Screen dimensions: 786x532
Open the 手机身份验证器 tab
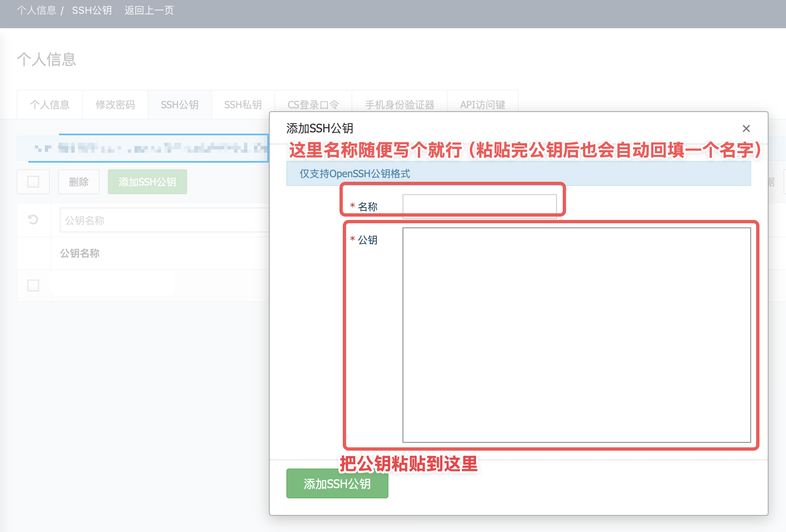tap(400, 105)
